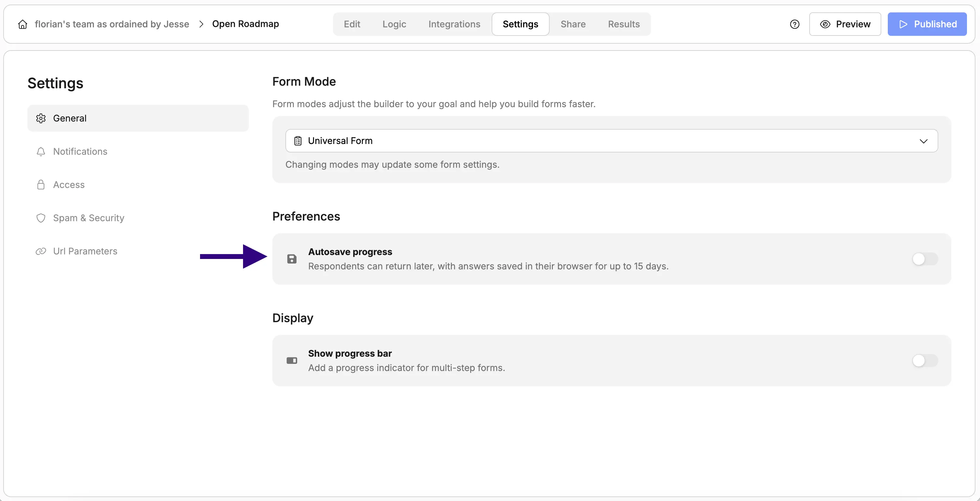Click the bell icon beside Notifications
This screenshot has width=980, height=501.
coord(41,151)
